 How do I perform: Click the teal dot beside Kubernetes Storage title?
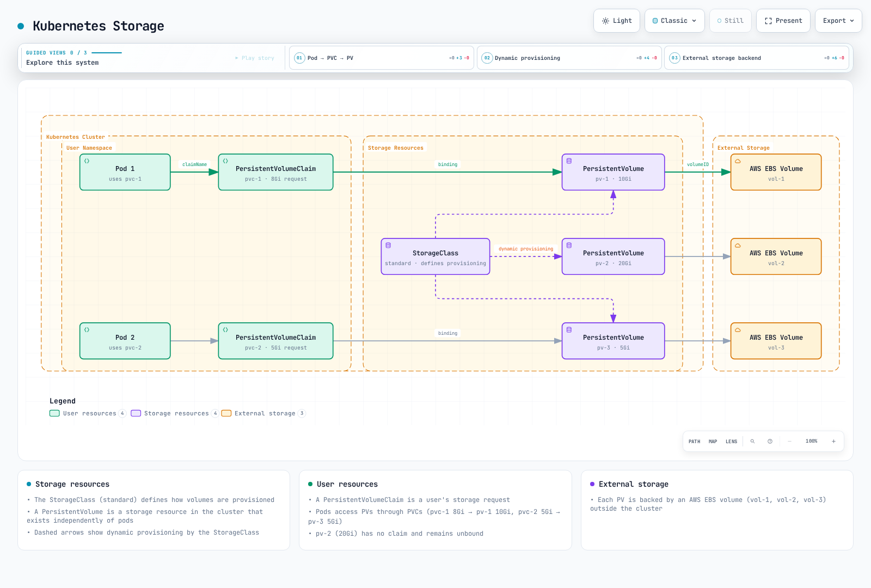(21, 26)
